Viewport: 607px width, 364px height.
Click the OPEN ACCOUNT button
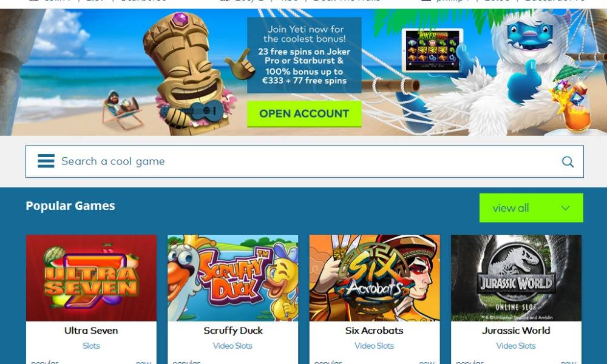(x=304, y=113)
